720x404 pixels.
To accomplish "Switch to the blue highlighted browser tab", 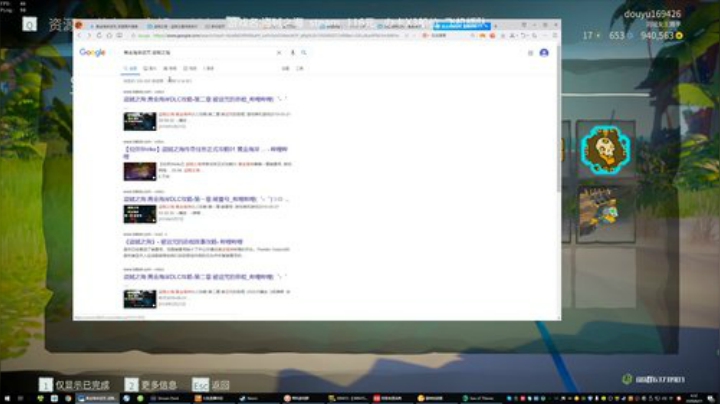I will 461,26.
